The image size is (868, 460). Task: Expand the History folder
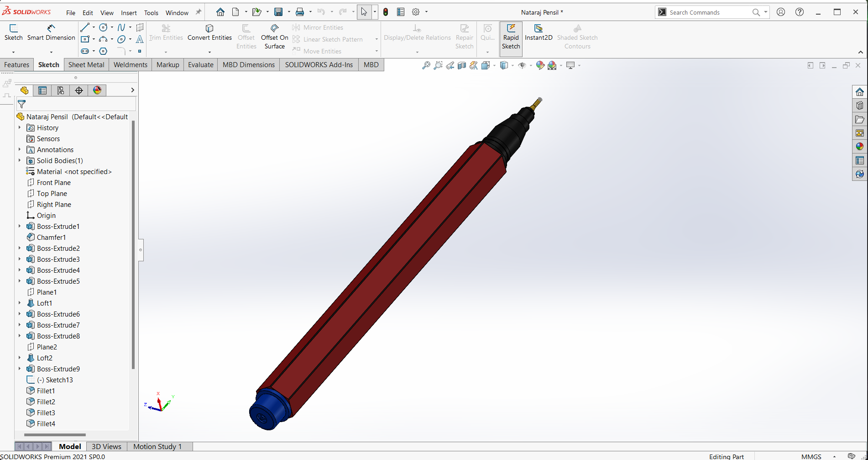point(20,127)
